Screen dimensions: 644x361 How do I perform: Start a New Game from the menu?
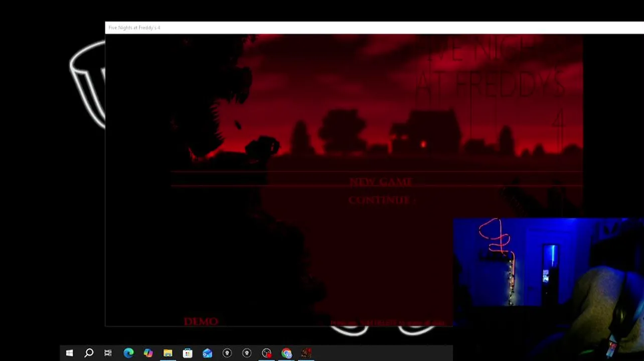pyautogui.click(x=381, y=181)
